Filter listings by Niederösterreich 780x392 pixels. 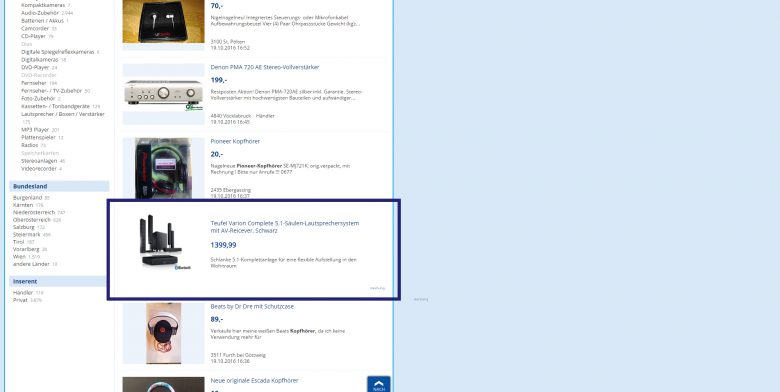(x=34, y=212)
